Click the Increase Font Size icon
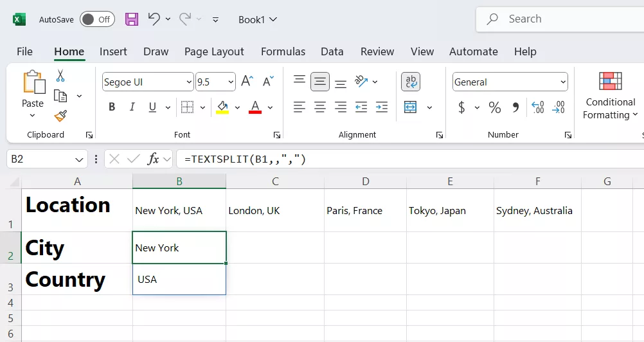The image size is (644, 342). tap(247, 82)
